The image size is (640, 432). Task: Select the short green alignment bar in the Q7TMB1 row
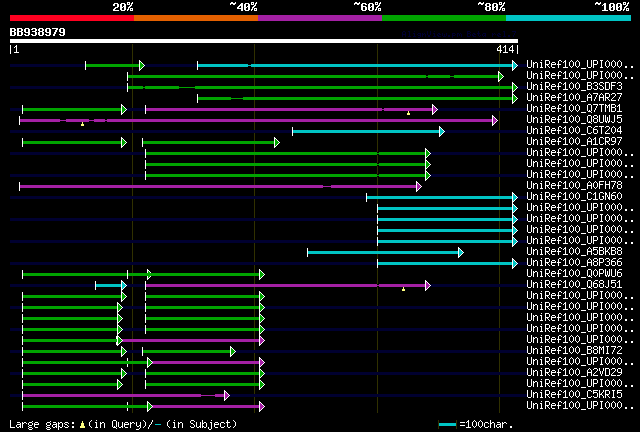point(74,109)
